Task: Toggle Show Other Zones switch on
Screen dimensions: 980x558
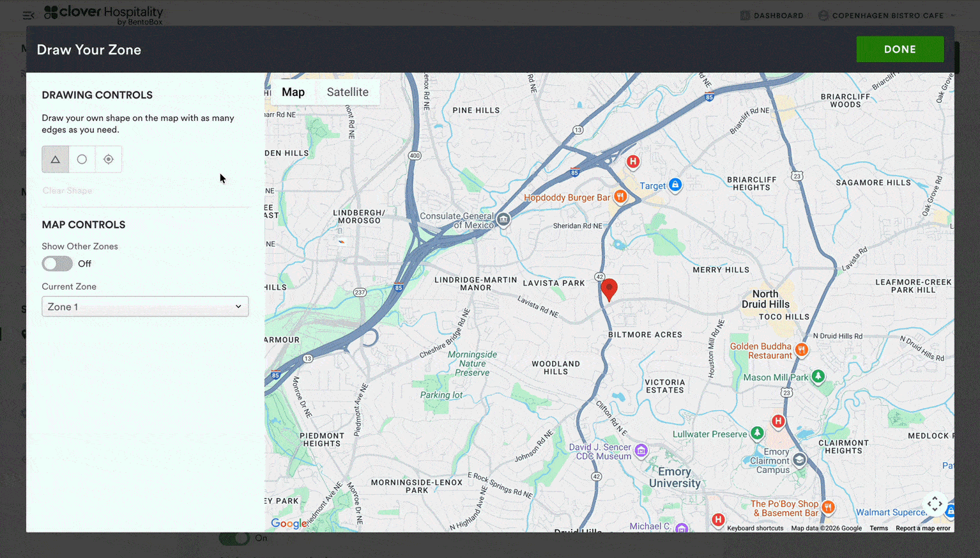Action: (57, 264)
